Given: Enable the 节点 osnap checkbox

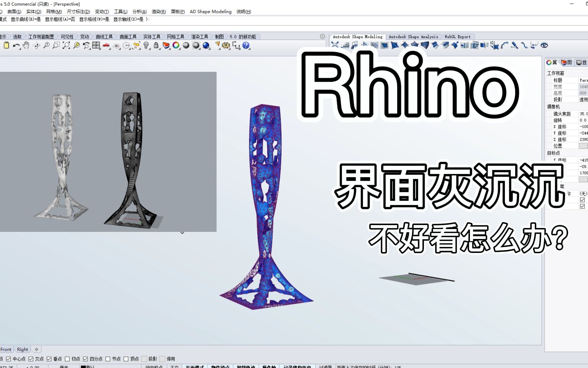Looking at the screenshot, I should coord(108,359).
